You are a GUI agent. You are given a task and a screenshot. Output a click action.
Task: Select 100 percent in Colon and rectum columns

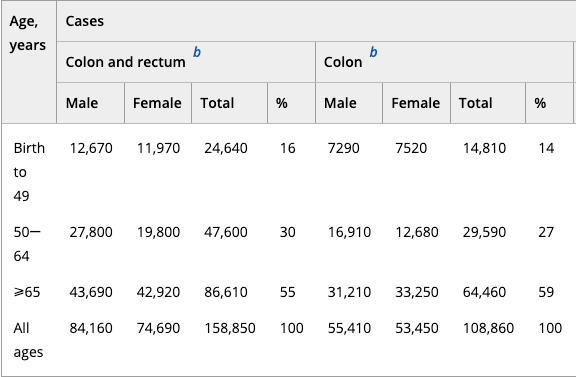pos(292,328)
